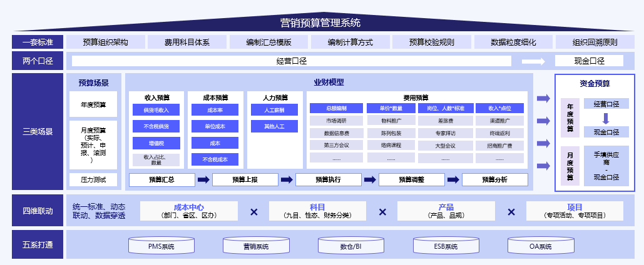
Task: Click the 单价*数量 header block
Action: coord(391,108)
